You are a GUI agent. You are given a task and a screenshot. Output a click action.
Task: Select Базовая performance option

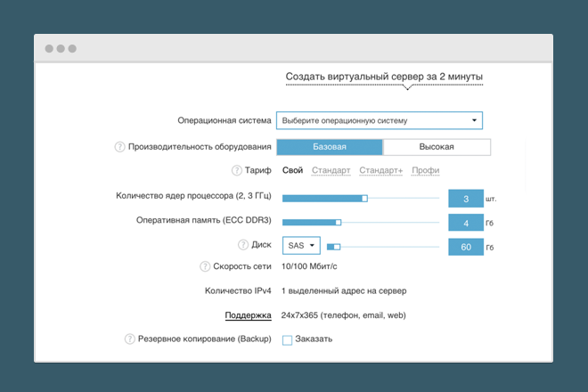[330, 147]
